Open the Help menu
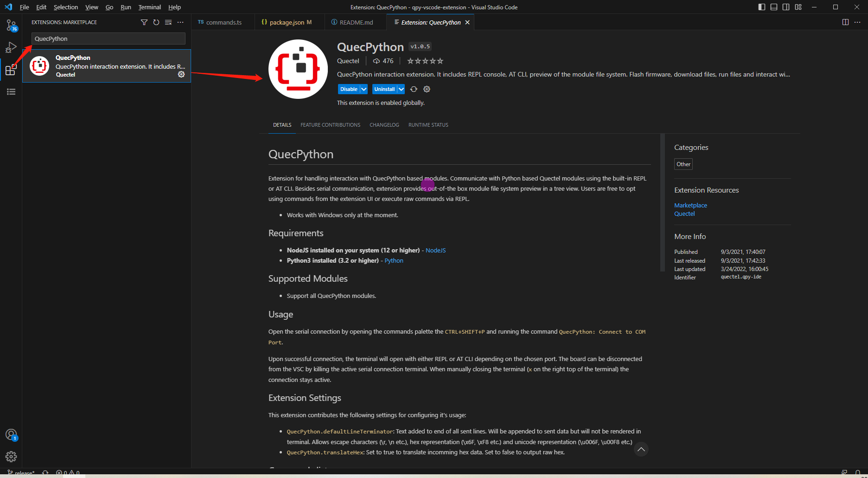This screenshot has height=478, width=868. click(x=174, y=7)
